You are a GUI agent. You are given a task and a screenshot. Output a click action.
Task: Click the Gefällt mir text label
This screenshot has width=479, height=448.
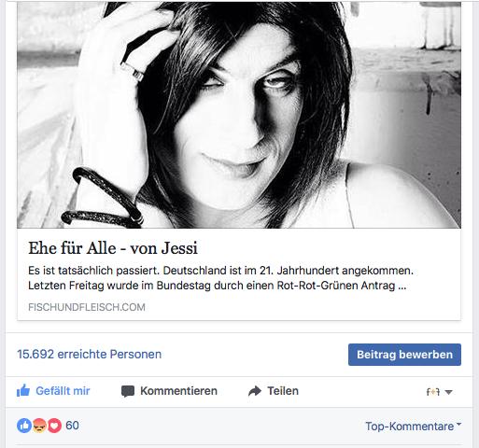pos(63,391)
